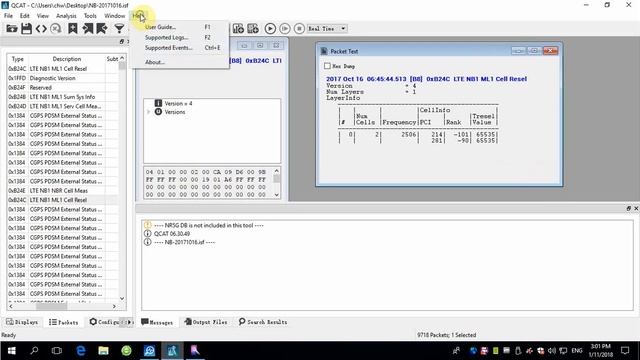Save using the floppy disk icon
The image size is (640, 360).
click(27, 29)
